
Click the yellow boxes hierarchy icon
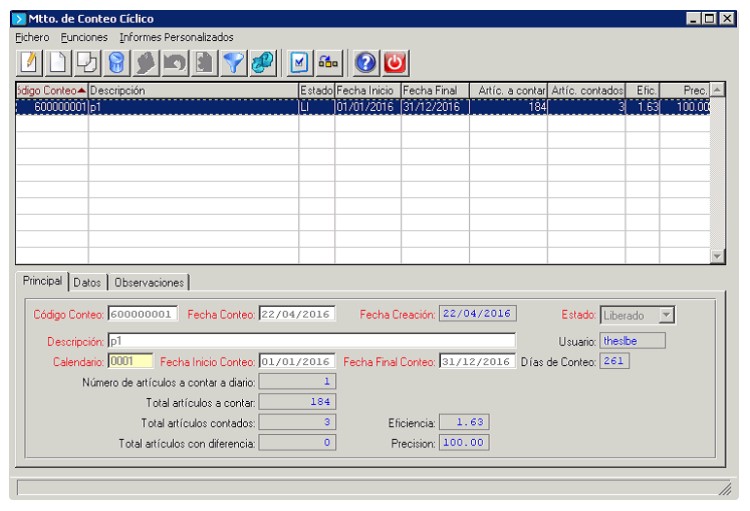click(x=329, y=63)
